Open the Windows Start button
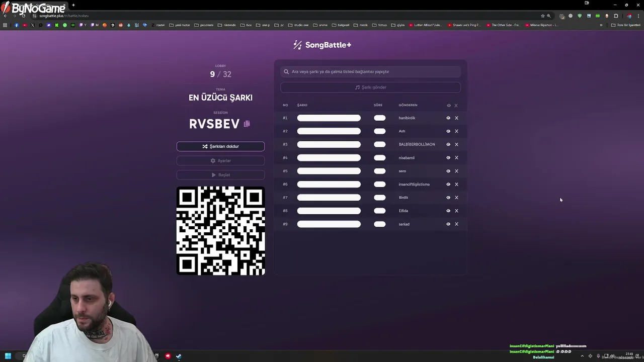644x362 pixels. coord(8,356)
